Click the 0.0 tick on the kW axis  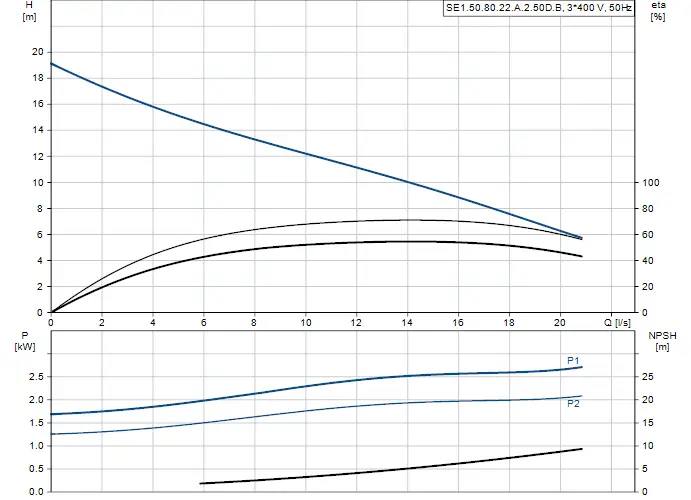(36, 492)
